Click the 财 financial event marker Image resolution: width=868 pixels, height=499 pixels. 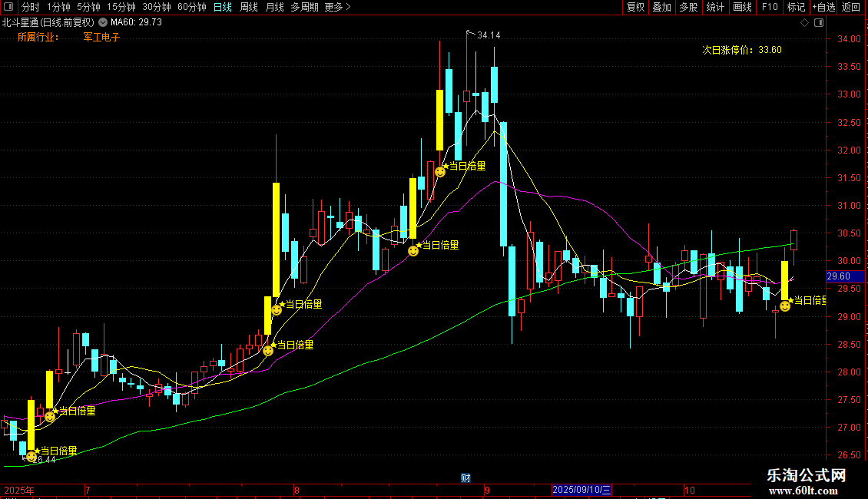pos(465,478)
